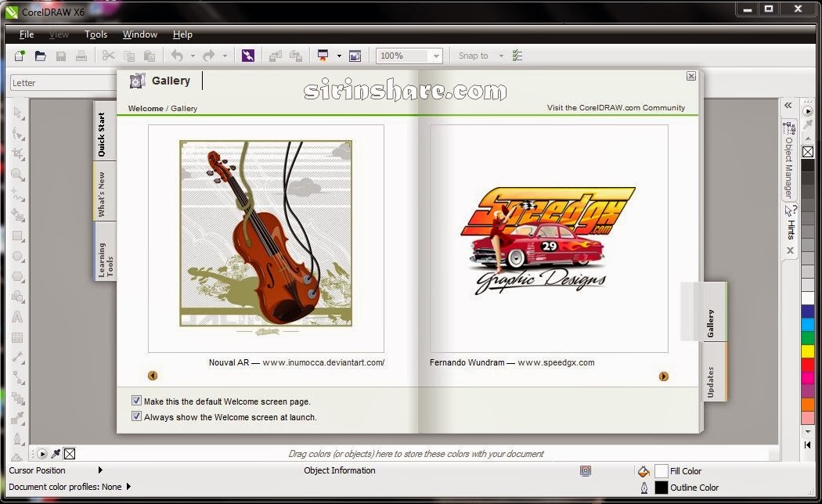Expand the Application launcher dropdown arrow
The width and height of the screenshot is (822, 504).
tap(339, 56)
